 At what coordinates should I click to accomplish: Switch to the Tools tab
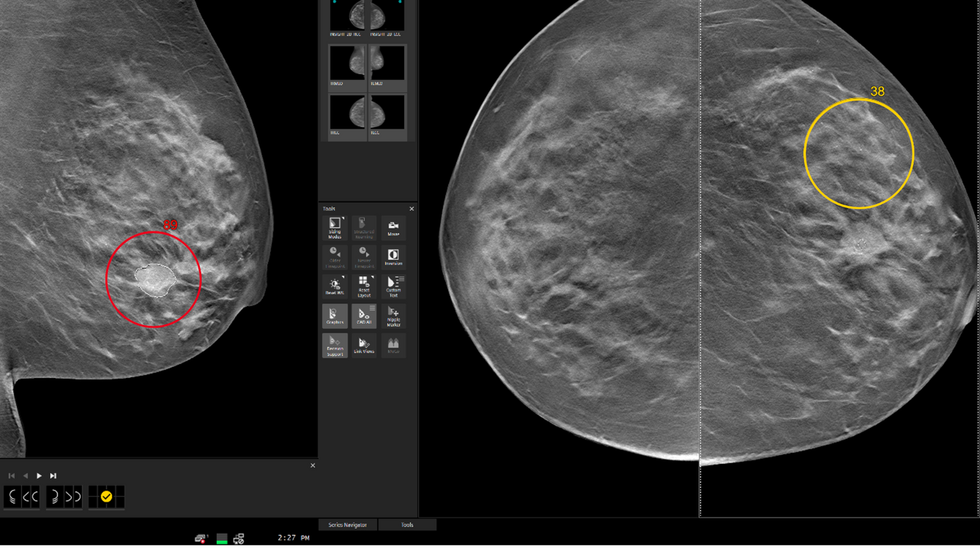(407, 525)
